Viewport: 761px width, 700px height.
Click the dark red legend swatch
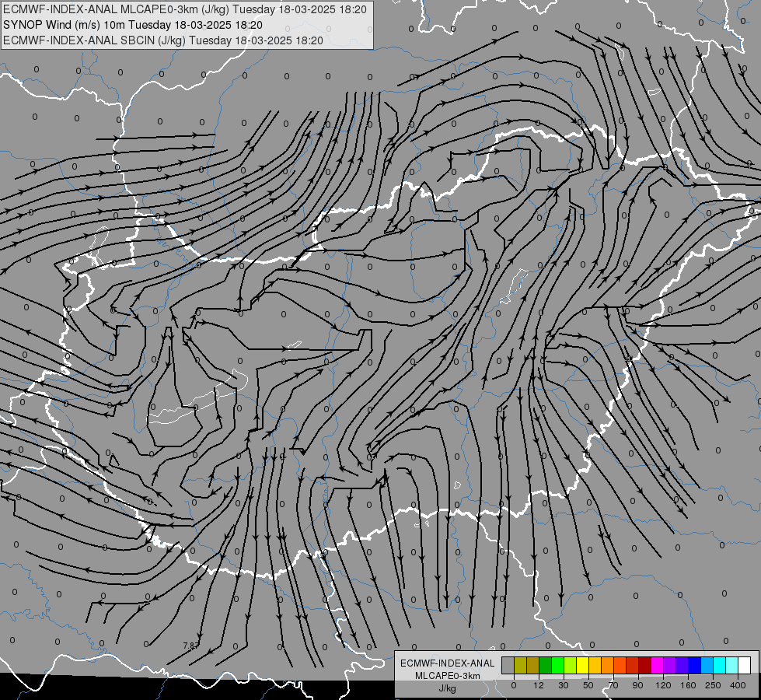point(644,666)
